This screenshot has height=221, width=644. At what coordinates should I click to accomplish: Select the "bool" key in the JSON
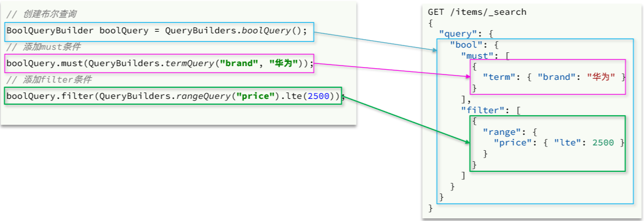(462, 44)
